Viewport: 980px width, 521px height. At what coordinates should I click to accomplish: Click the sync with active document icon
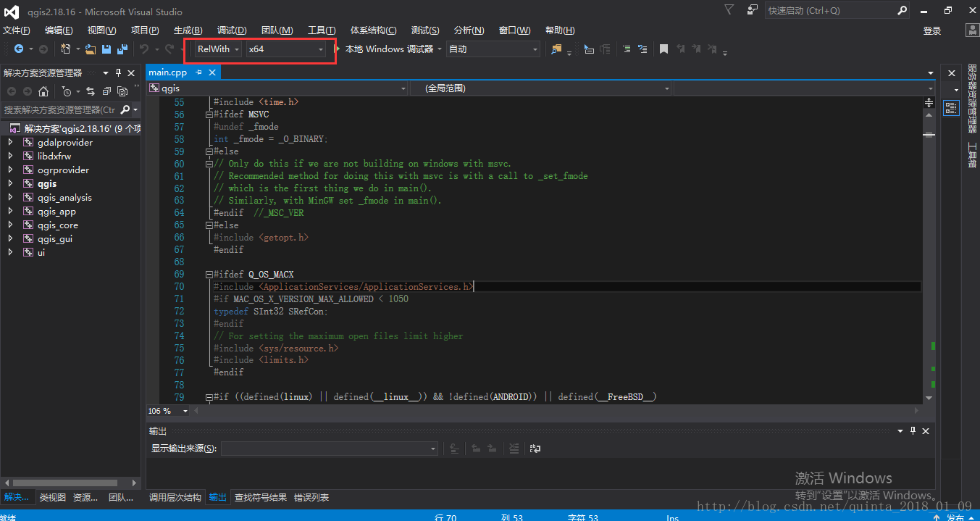point(91,91)
